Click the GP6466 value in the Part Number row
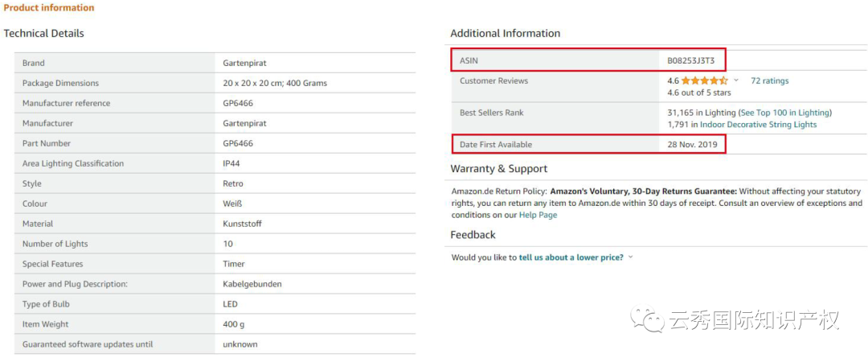 coord(237,143)
